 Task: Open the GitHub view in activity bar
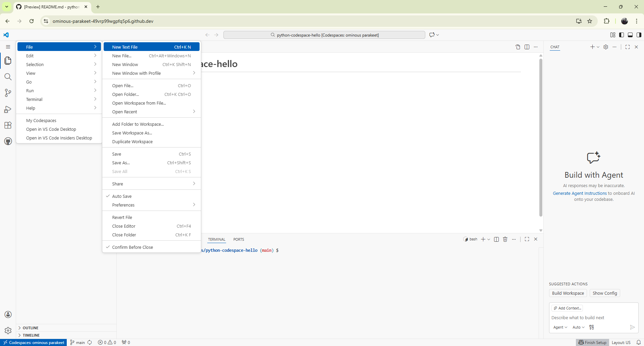click(8, 141)
